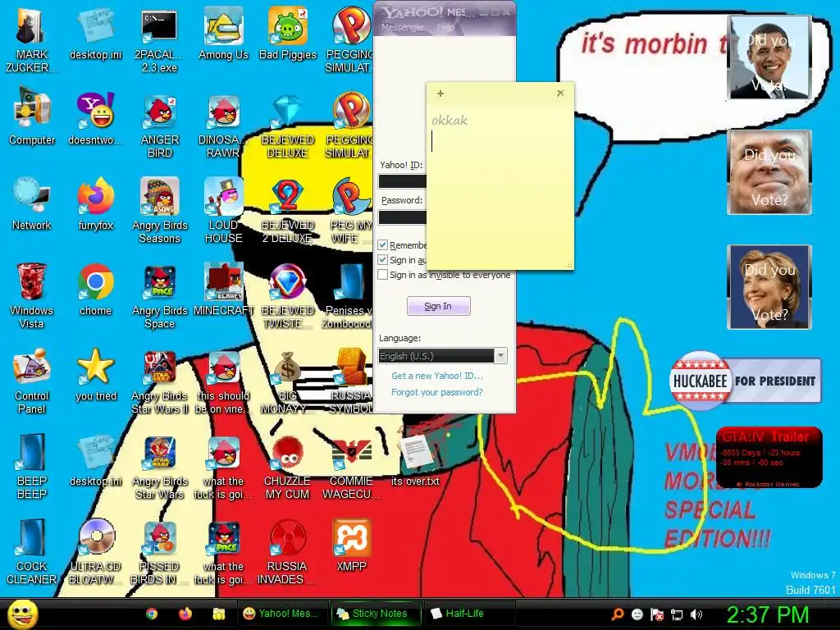Open the Clinton 'Did you Vote?' gadget
This screenshot has height=630, width=840.
coord(769,286)
